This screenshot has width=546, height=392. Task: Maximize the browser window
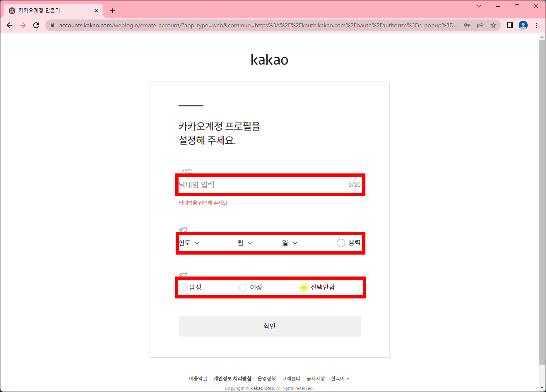click(517, 6)
